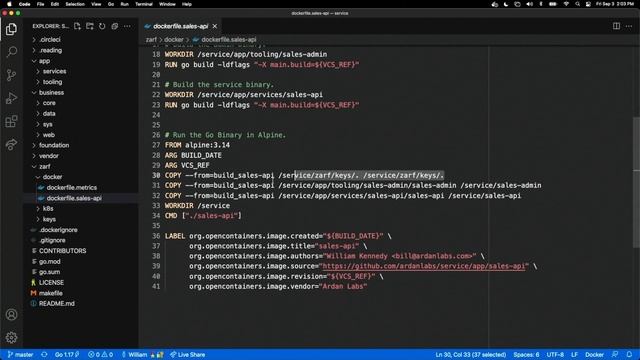This screenshot has height=360, width=640.
Task: Open the Source Control view
Action: 11,75
